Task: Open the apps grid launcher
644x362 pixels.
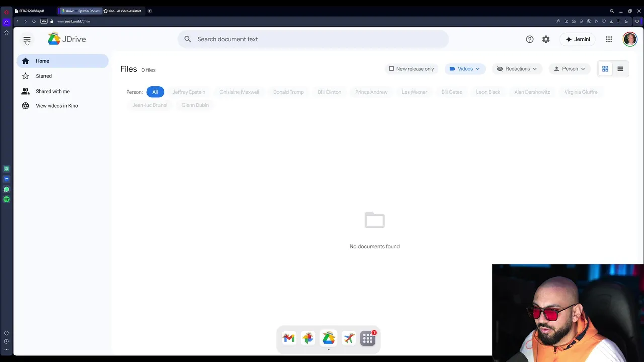Action: (609, 39)
